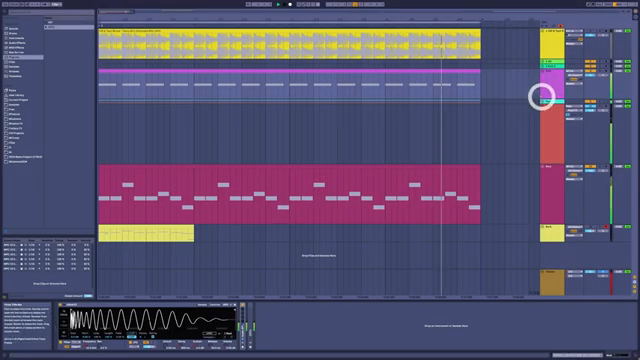Viewport: 640px width, 360px height.
Task: Open the MIDI Effects browser category
Action: 16,48
